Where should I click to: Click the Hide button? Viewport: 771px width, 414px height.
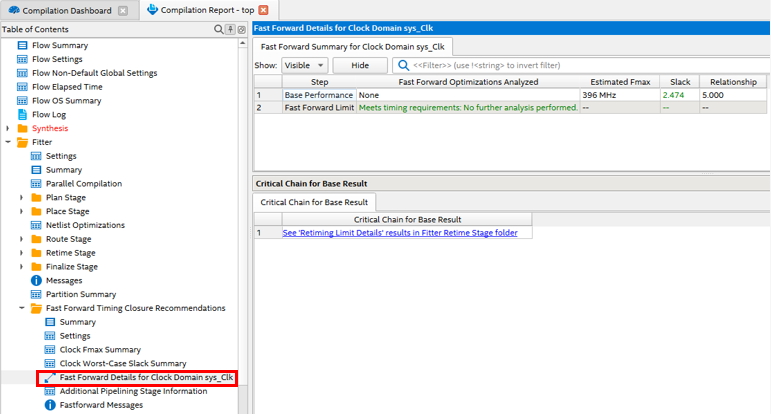[x=359, y=65]
